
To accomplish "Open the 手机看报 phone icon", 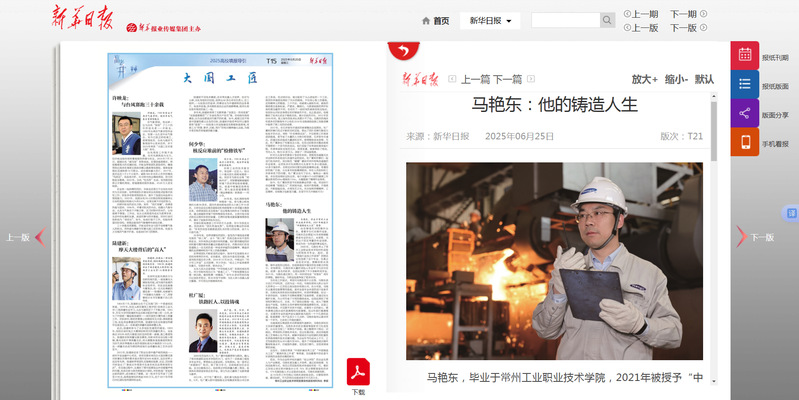I will [x=745, y=142].
